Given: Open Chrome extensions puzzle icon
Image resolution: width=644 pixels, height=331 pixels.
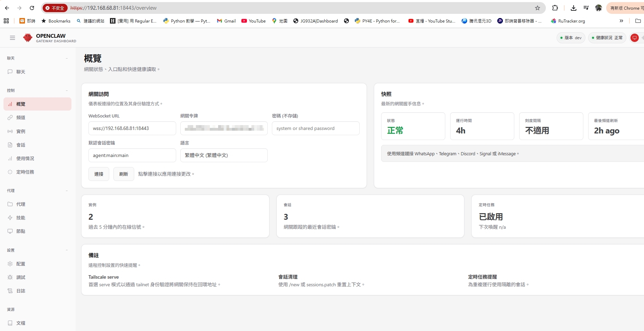Looking at the screenshot, I should point(555,8).
